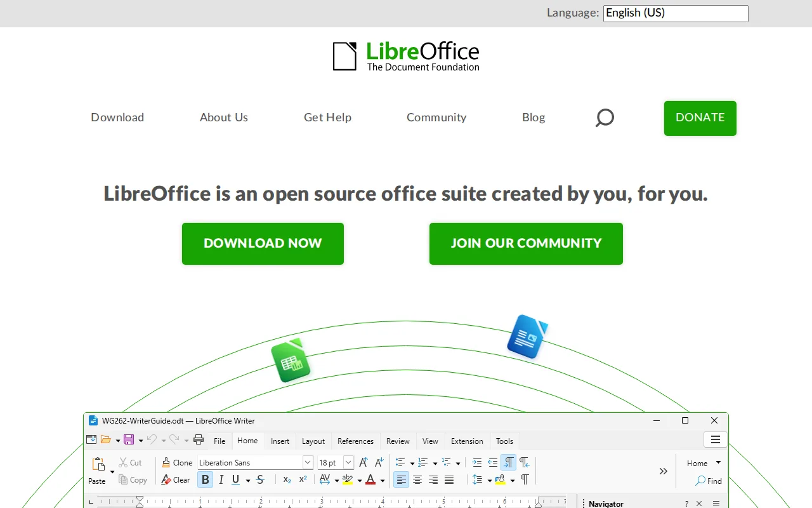This screenshot has height=508, width=812.
Task: Click the Print icon in the Writer toolbar
Action: [199, 439]
